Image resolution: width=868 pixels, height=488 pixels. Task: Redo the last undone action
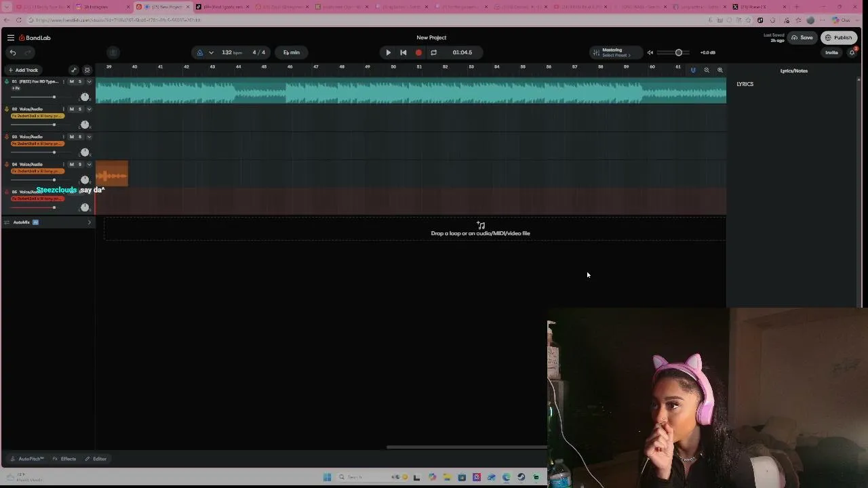28,52
